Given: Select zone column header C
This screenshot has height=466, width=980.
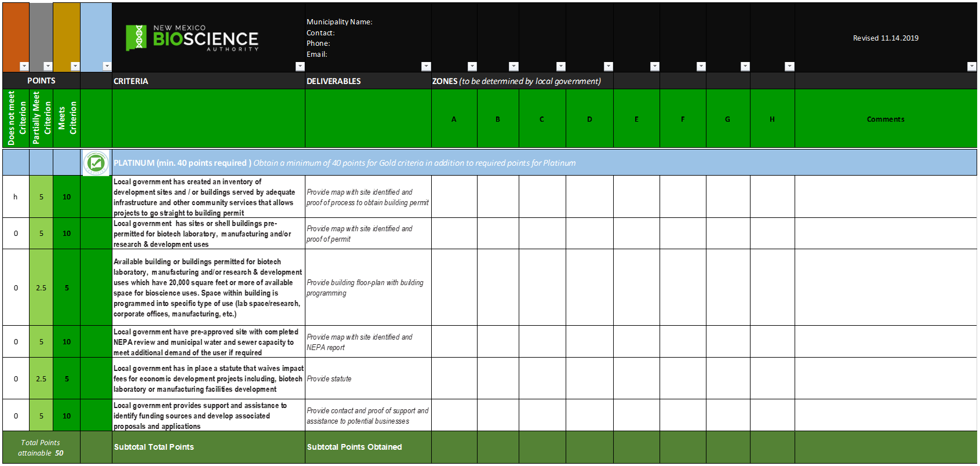Looking at the screenshot, I should point(542,118).
